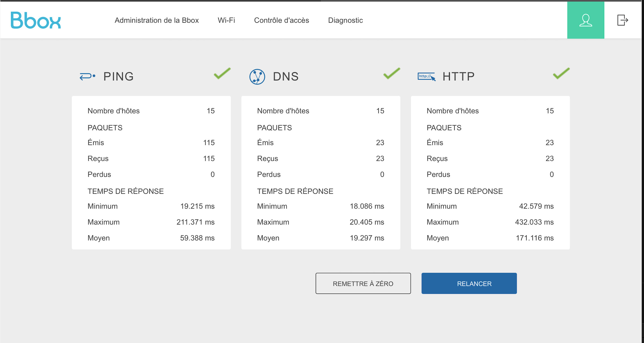Click Nombre d'hôtes value 15 in HTTP card
The width and height of the screenshot is (644, 343).
tap(549, 111)
